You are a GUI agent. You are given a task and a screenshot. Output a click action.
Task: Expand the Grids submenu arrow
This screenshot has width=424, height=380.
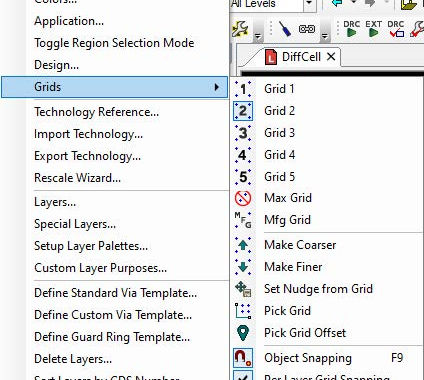click(217, 87)
